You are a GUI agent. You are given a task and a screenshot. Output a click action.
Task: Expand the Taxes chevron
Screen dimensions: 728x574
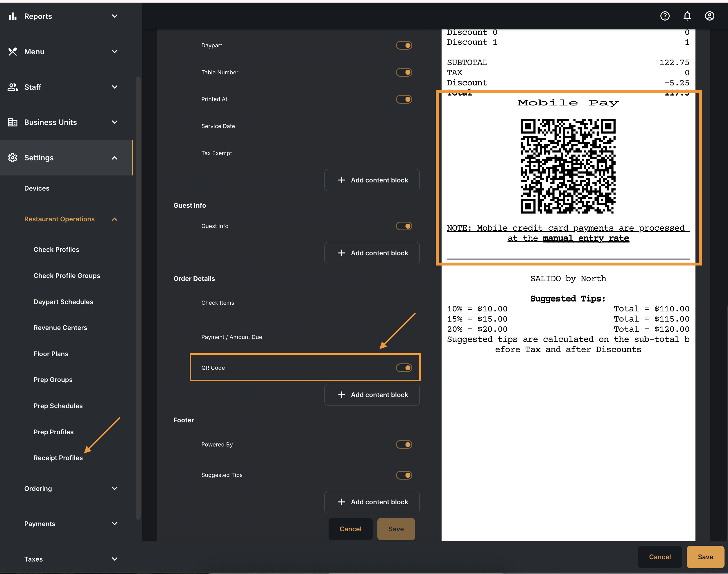tap(115, 559)
